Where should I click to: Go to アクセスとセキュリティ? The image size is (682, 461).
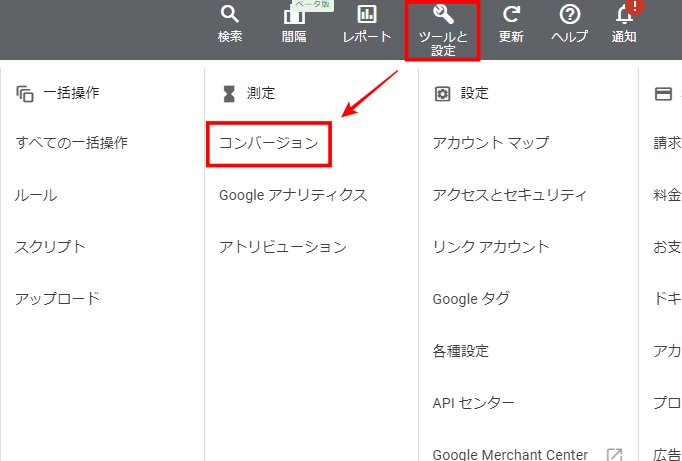point(509,195)
